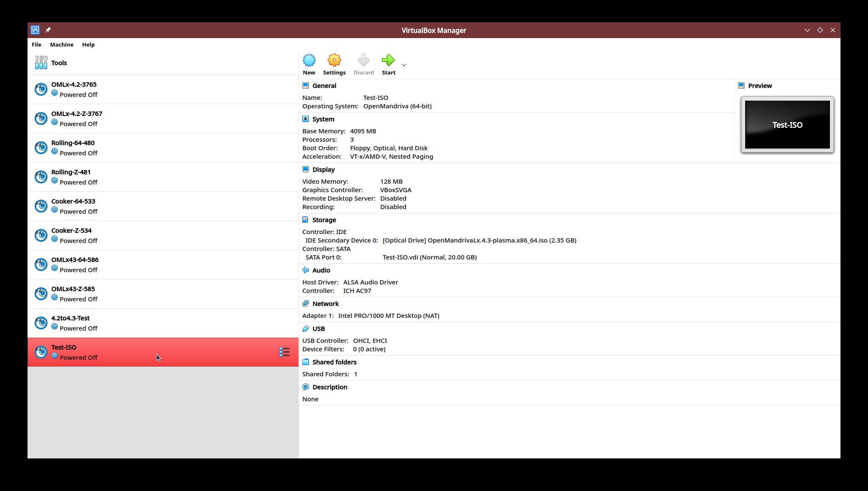The image size is (868, 491).
Task: Click the Powered Off icon under OMLx43-64-586
Action: pyautogui.click(x=54, y=268)
